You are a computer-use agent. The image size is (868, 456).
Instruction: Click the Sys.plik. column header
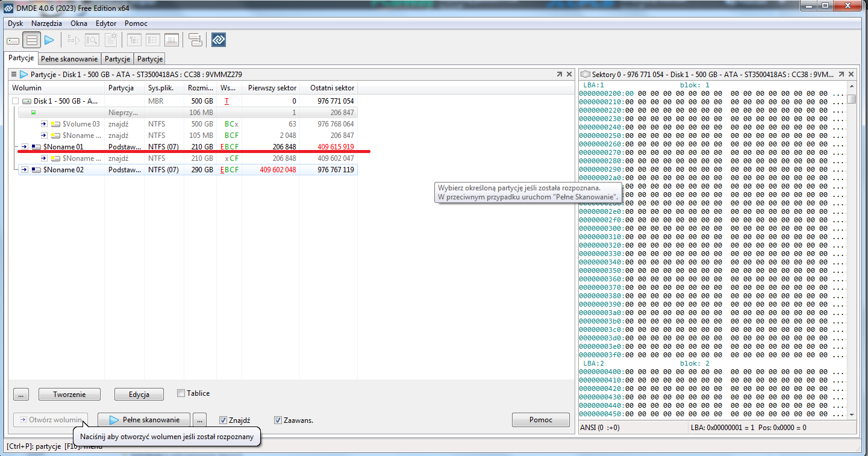pos(164,88)
